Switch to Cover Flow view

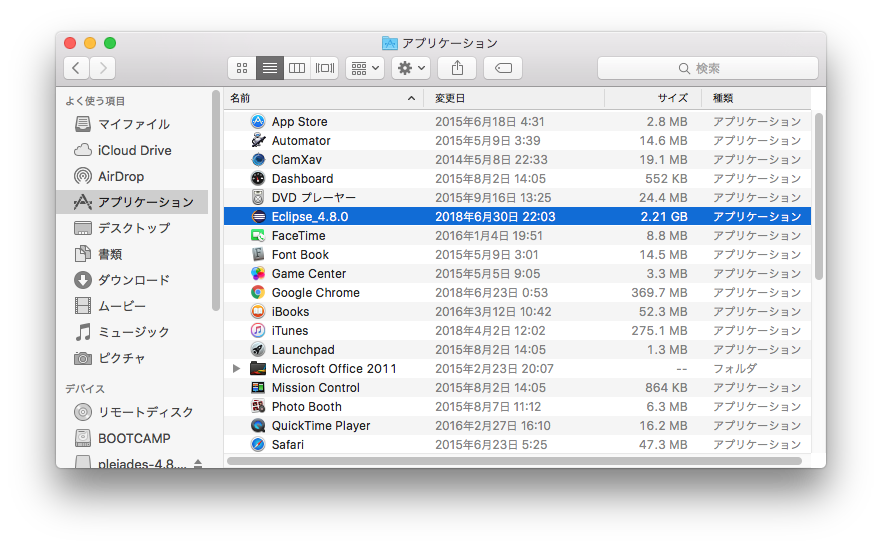pyautogui.click(x=325, y=68)
